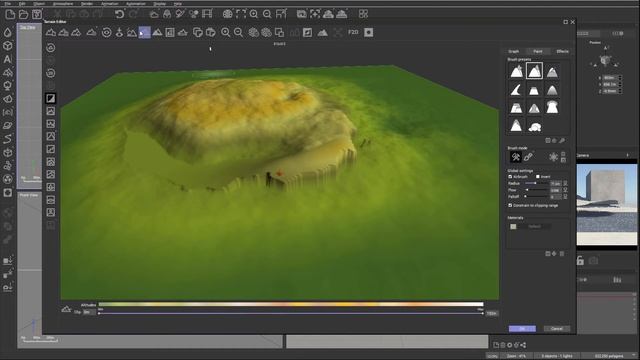Click the Flow slider track
The height and width of the screenshot is (360, 640).
[536, 190]
